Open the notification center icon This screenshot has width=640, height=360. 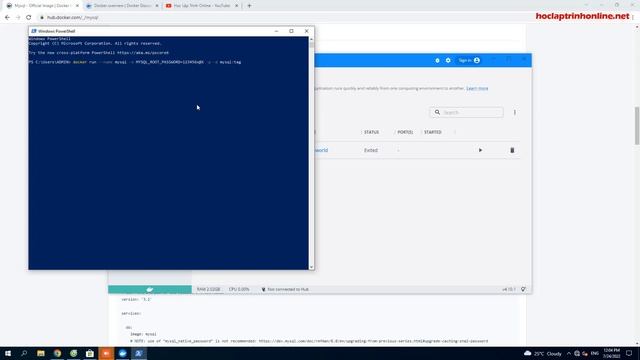tap(629, 353)
